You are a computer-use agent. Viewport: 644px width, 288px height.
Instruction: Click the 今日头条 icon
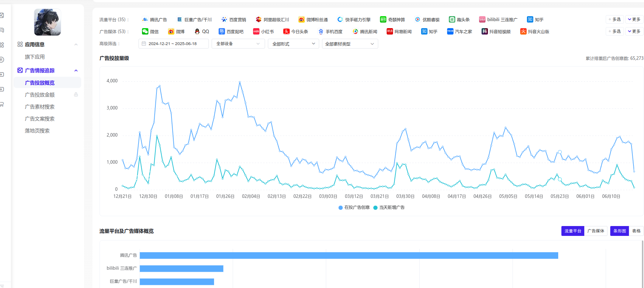click(x=286, y=32)
